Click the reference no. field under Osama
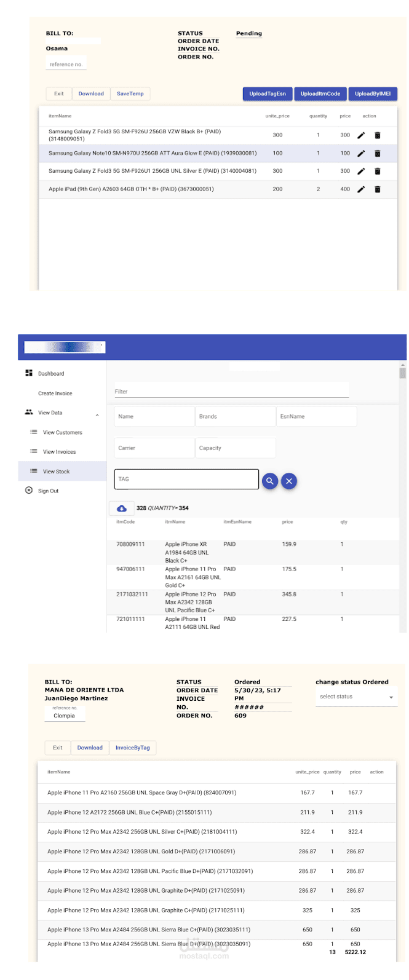This screenshot has height=980, width=409. click(x=66, y=64)
